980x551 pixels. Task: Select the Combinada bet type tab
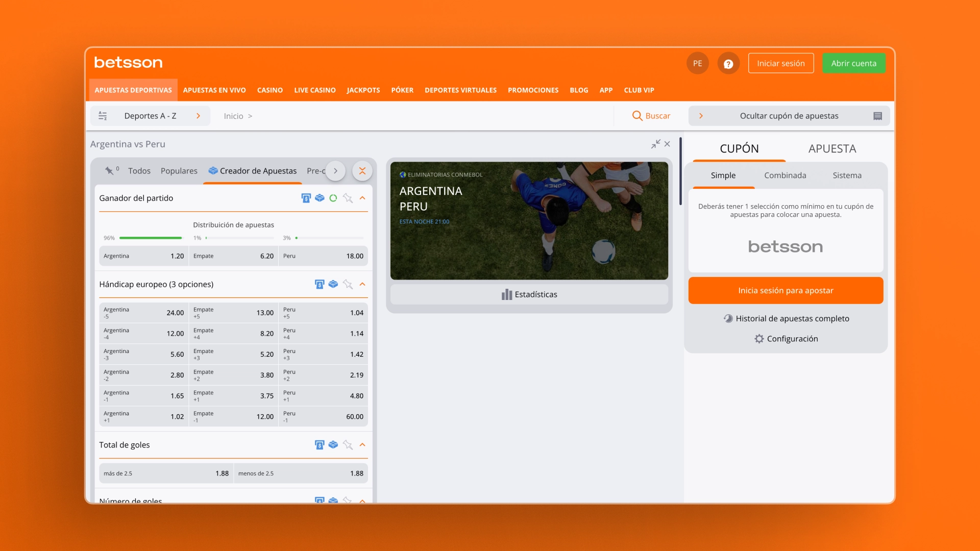click(x=785, y=176)
